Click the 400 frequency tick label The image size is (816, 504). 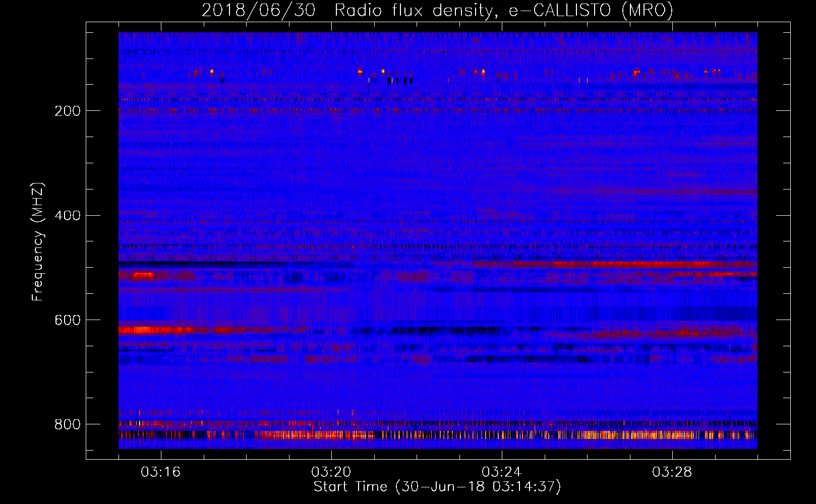67,216
